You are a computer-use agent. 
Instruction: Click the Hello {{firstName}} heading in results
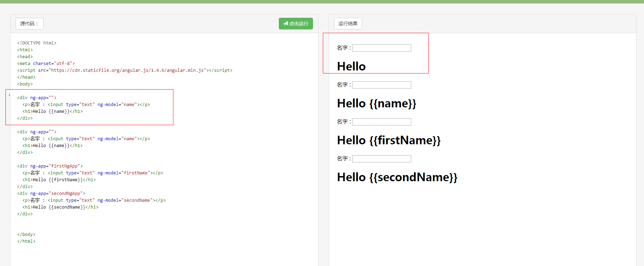click(389, 141)
